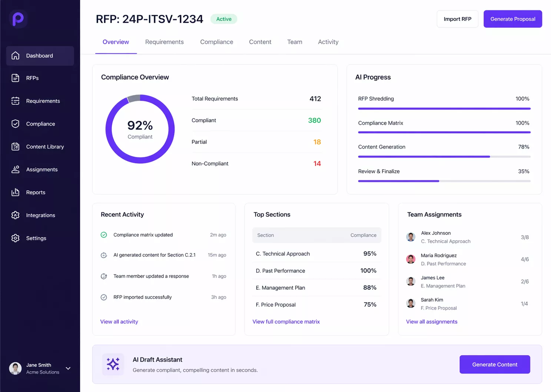Open the Reports chart icon
Viewport: 551px width, 392px height.
pyautogui.click(x=15, y=192)
